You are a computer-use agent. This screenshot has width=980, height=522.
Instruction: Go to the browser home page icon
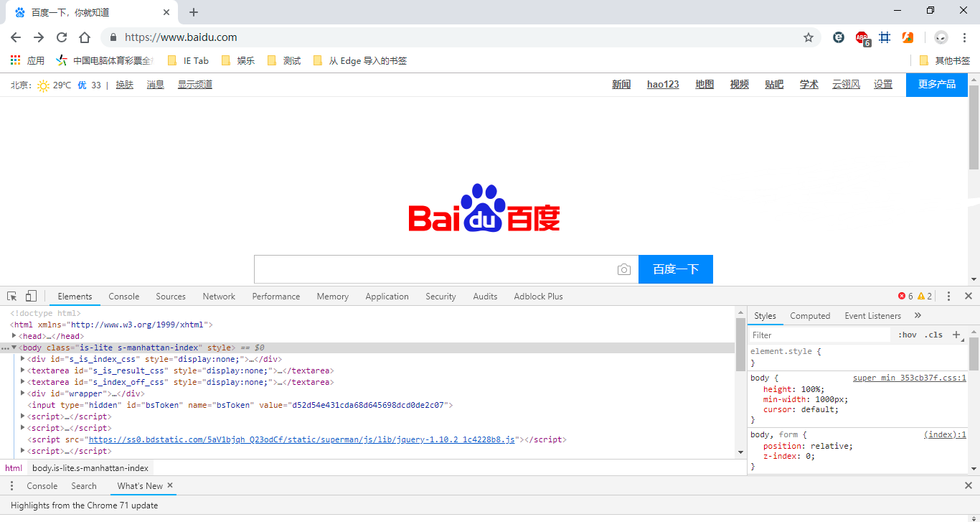[x=85, y=37]
